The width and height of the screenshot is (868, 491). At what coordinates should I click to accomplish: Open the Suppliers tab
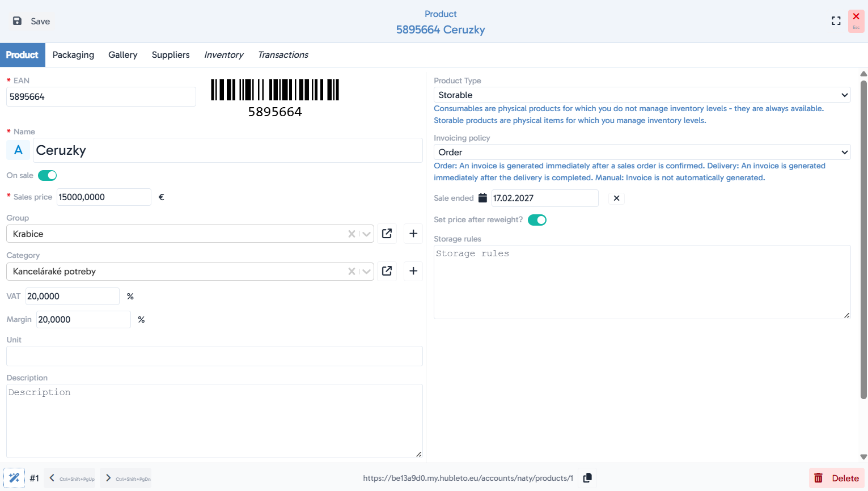coord(171,55)
